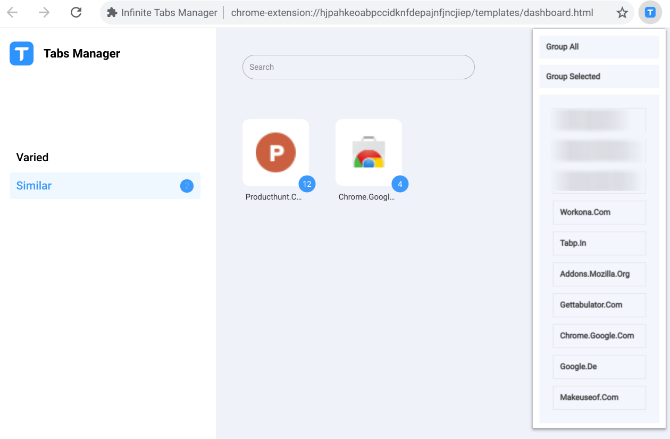Select Google.De in the popup list
The width and height of the screenshot is (670, 439).
[x=599, y=367]
